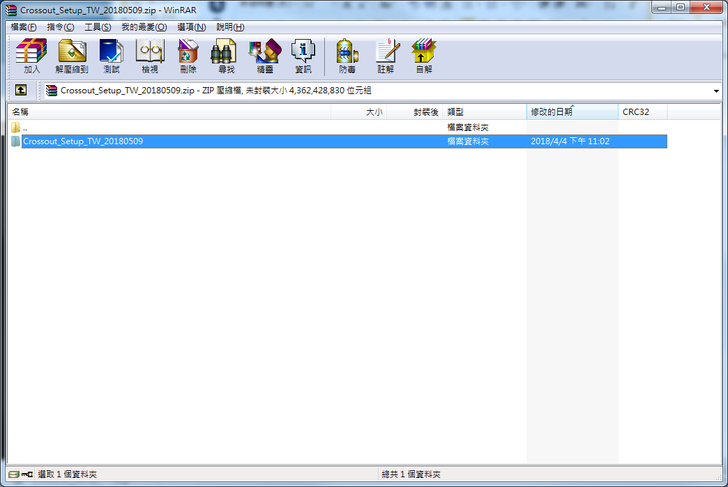Open the 工具(S) menu
This screenshot has height=487, width=728.
pyautogui.click(x=98, y=27)
